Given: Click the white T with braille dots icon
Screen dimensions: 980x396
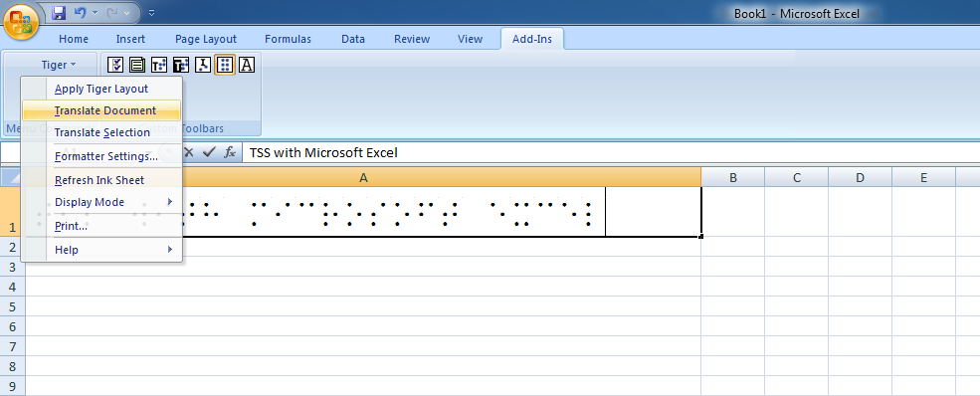Looking at the screenshot, I should pos(159,65).
